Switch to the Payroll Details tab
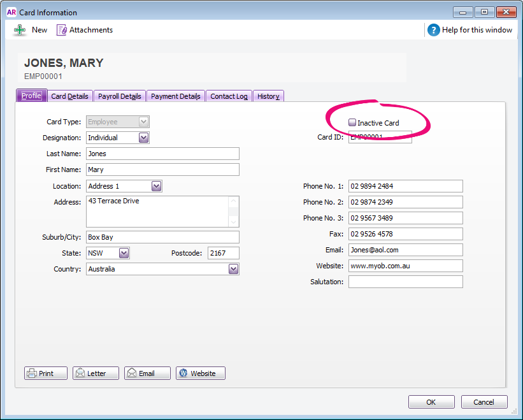Screen dimensions: 523x420 [119, 96]
